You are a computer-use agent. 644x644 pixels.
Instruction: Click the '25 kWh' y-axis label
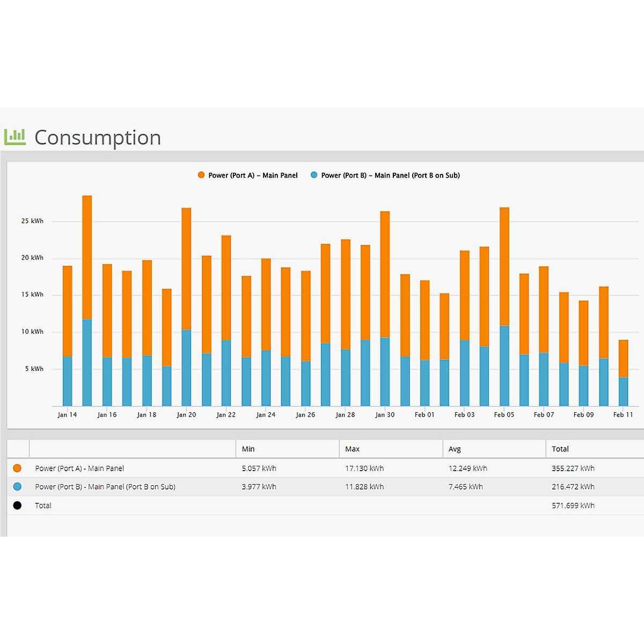click(32, 221)
